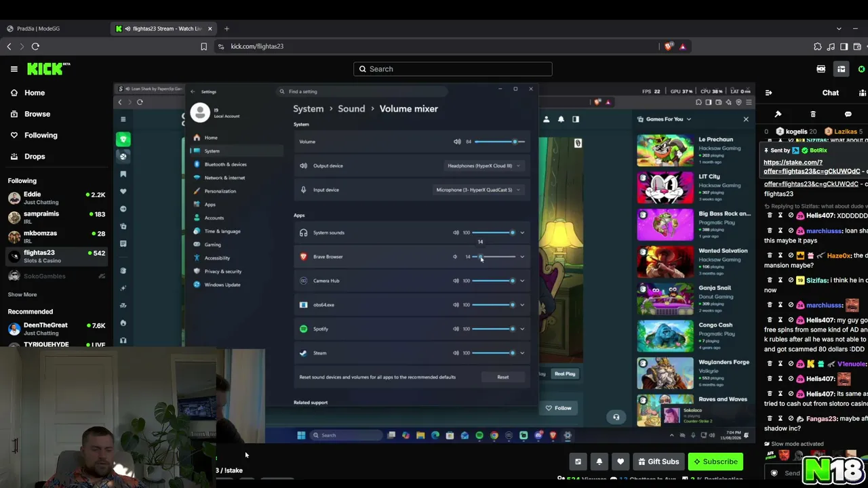Open mkbomzas channel in Following list
This screenshot has height=488, width=868.
pos(56,237)
